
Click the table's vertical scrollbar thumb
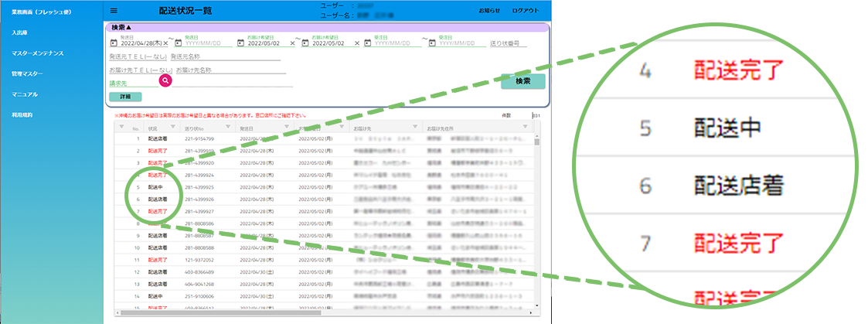pyautogui.click(x=537, y=142)
